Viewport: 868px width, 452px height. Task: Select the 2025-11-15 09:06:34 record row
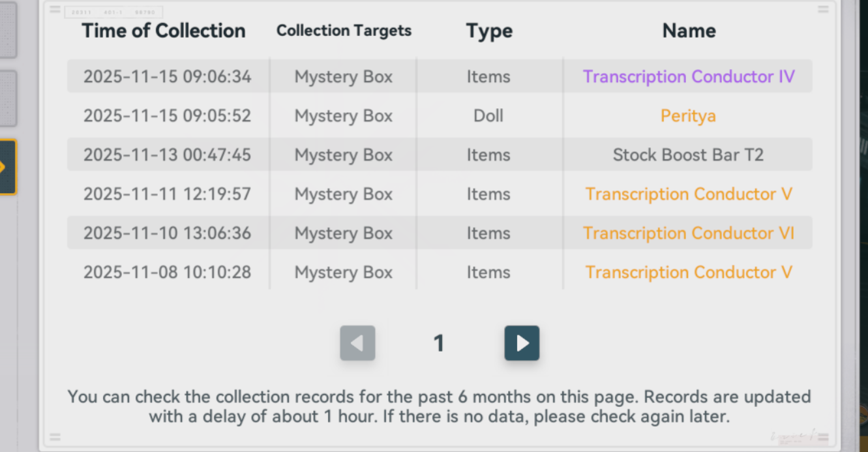pyautogui.click(x=168, y=76)
